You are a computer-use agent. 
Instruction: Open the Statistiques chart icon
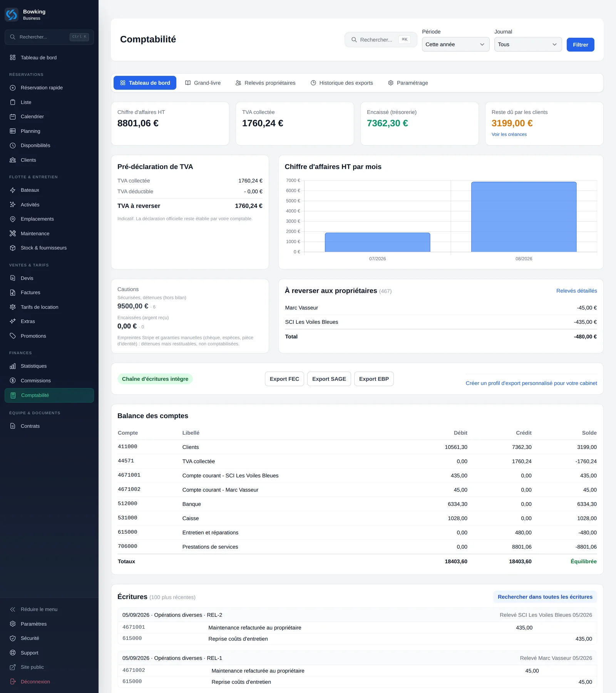(x=13, y=366)
